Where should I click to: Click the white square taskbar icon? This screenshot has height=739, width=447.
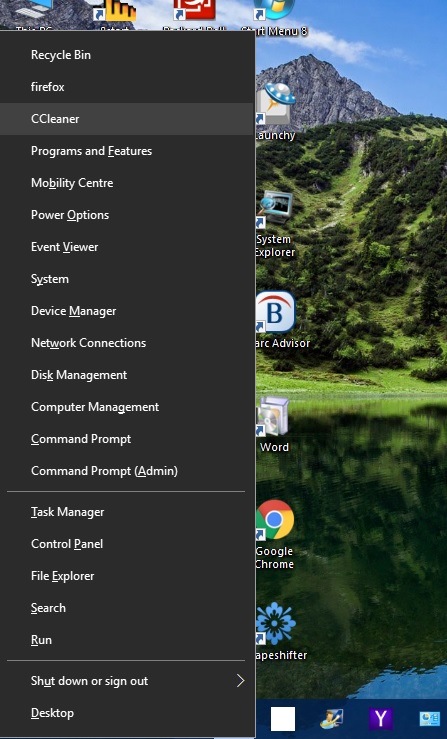click(283, 719)
